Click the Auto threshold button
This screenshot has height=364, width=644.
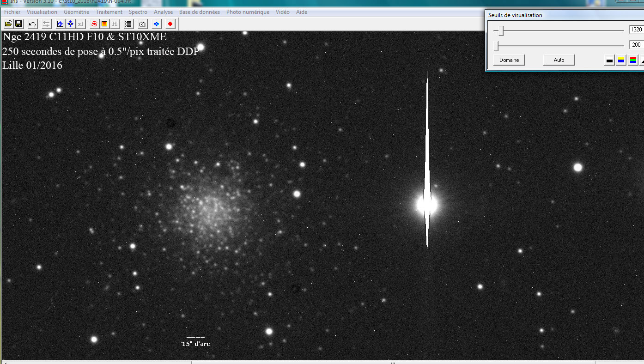coord(559,60)
